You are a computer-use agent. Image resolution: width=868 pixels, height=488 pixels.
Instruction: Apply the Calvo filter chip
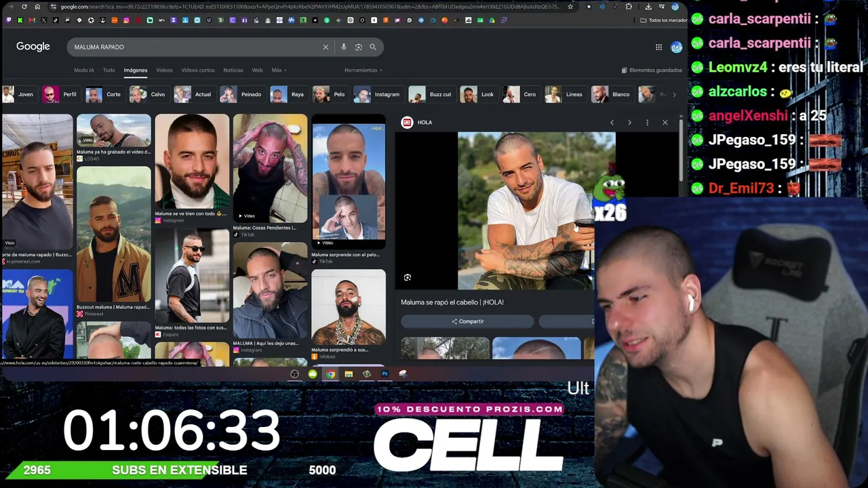[x=149, y=94]
